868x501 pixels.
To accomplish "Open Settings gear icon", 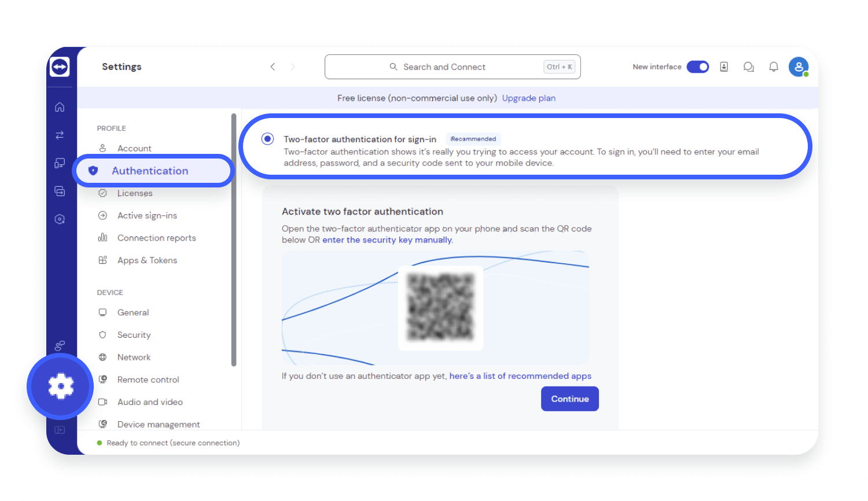I will 61,386.
